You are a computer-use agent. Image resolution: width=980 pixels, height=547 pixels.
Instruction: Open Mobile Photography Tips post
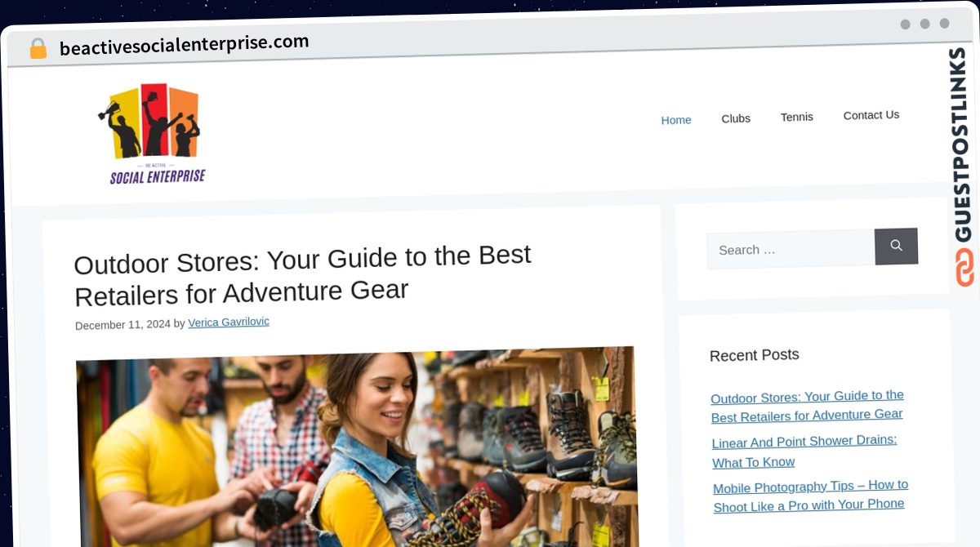pyautogui.click(x=810, y=496)
